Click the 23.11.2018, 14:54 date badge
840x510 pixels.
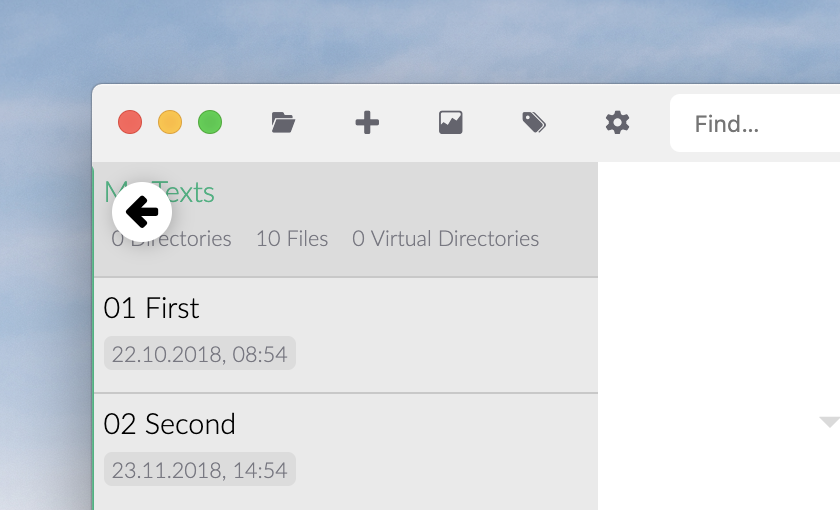click(x=200, y=470)
